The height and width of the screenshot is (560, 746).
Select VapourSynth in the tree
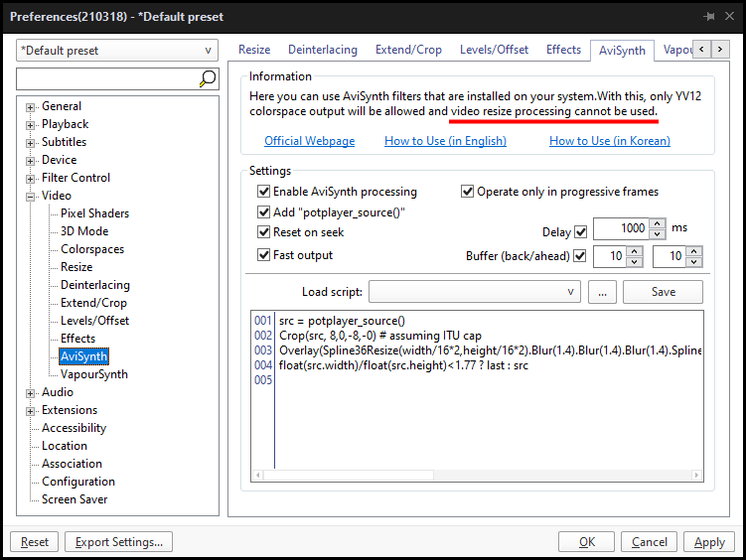[x=94, y=374]
